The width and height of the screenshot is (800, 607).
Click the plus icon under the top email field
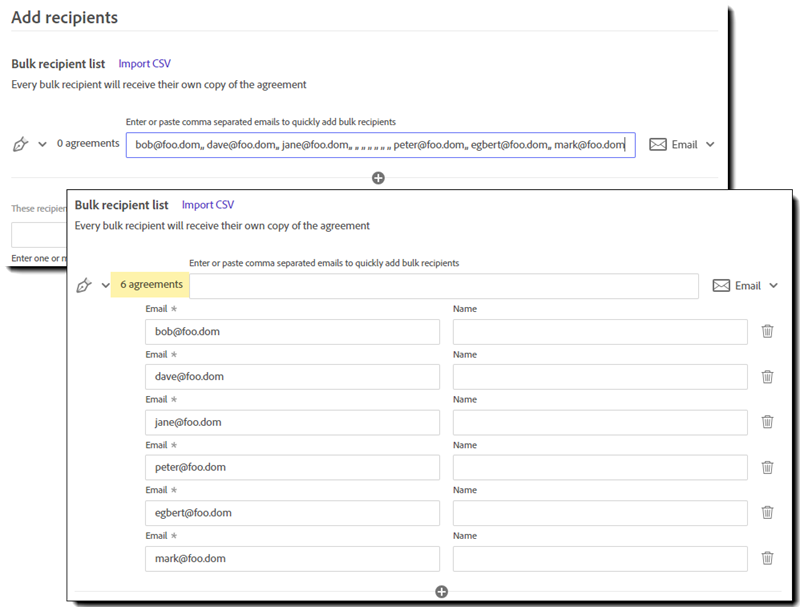(x=378, y=178)
